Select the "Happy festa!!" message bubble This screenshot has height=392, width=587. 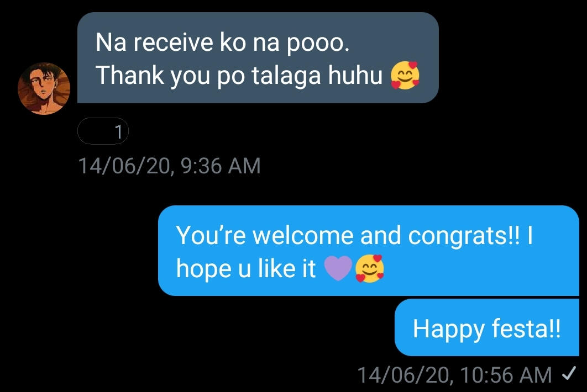(x=486, y=327)
